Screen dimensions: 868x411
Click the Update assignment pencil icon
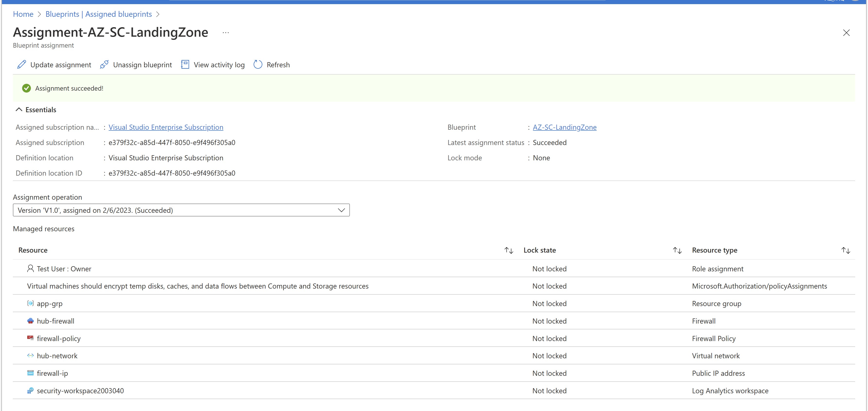(x=22, y=64)
